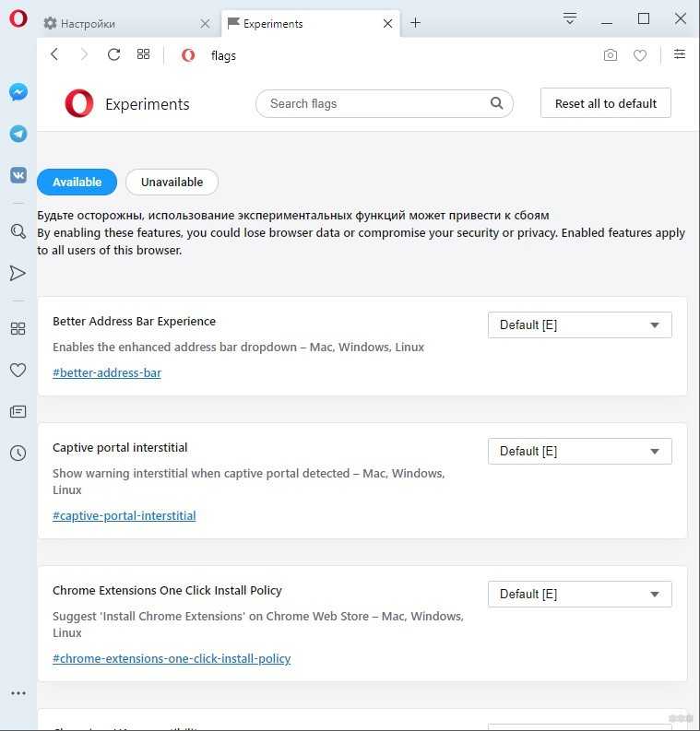Viewport: 700px width, 731px height.
Task: Expand Chrome Extensions One Click Install Policy dropdown
Action: point(580,594)
